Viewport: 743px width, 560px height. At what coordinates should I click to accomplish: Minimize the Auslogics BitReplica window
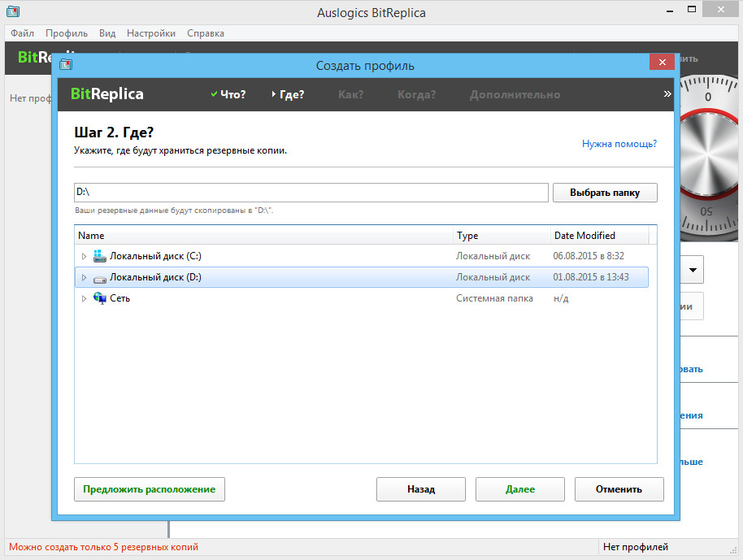(670, 11)
